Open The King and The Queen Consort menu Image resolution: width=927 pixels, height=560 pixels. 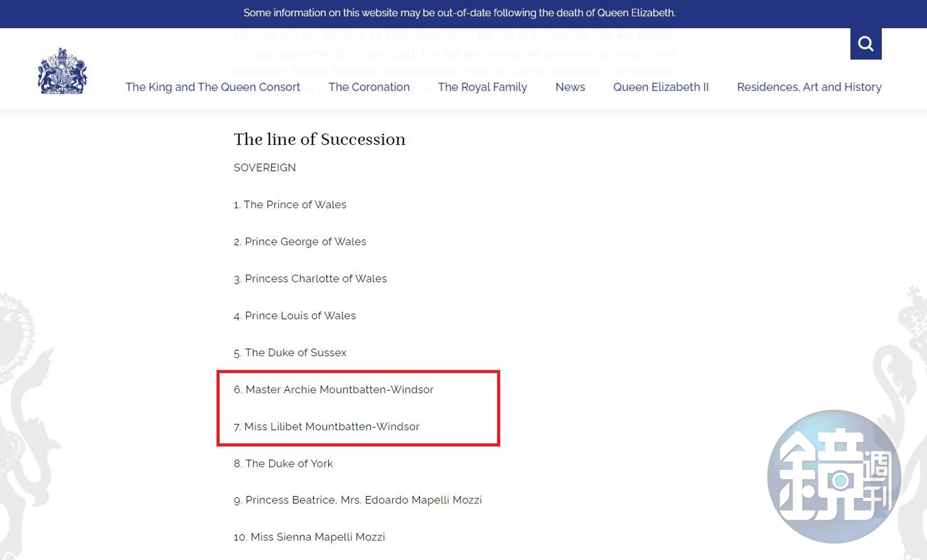tap(213, 87)
